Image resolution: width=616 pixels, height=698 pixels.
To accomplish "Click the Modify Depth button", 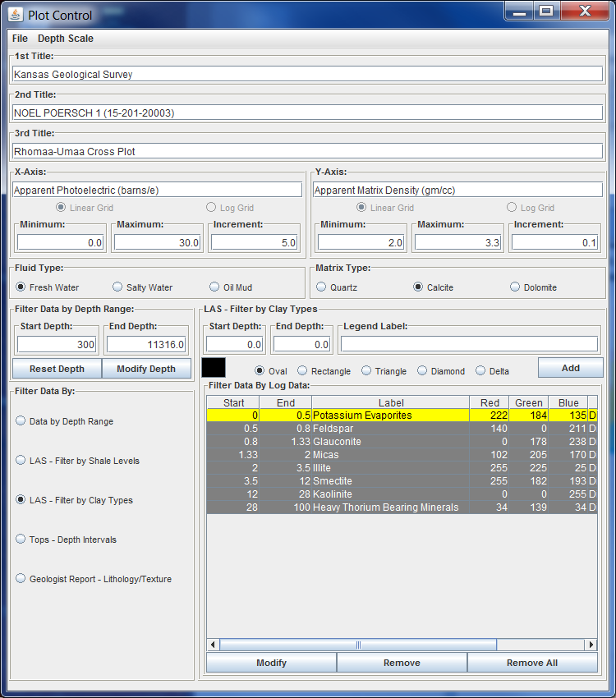I will (146, 369).
